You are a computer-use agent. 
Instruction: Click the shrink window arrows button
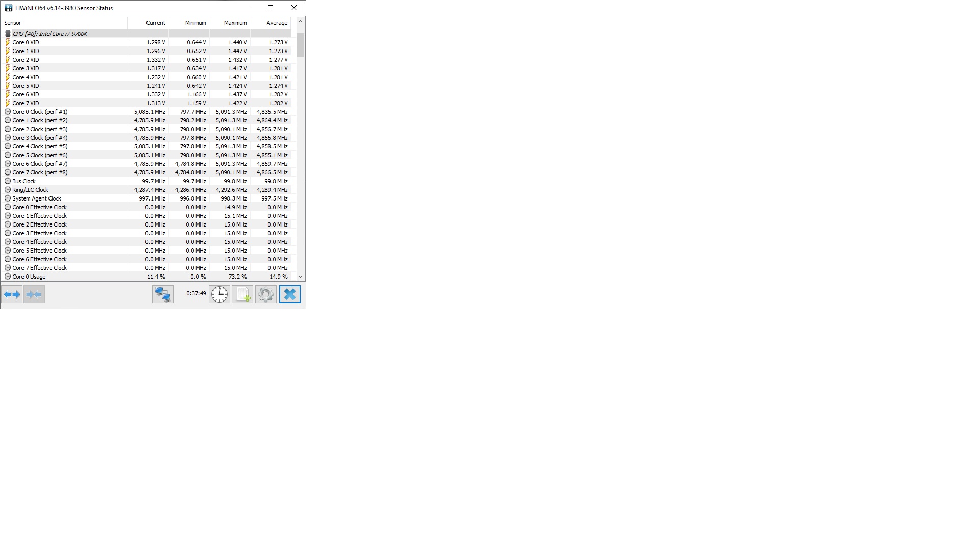34,294
